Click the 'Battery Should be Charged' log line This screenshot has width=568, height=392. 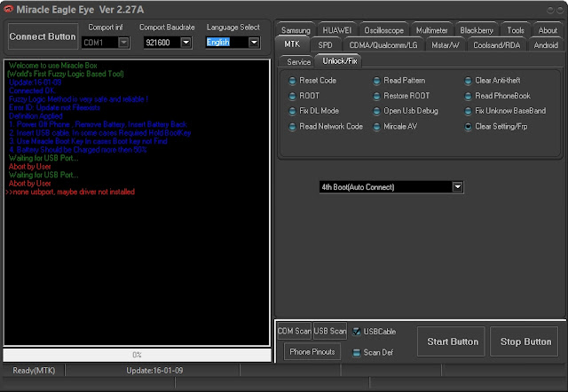(78, 150)
